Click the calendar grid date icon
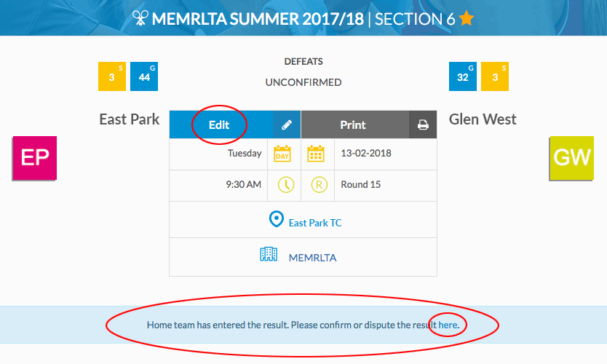 click(x=316, y=154)
